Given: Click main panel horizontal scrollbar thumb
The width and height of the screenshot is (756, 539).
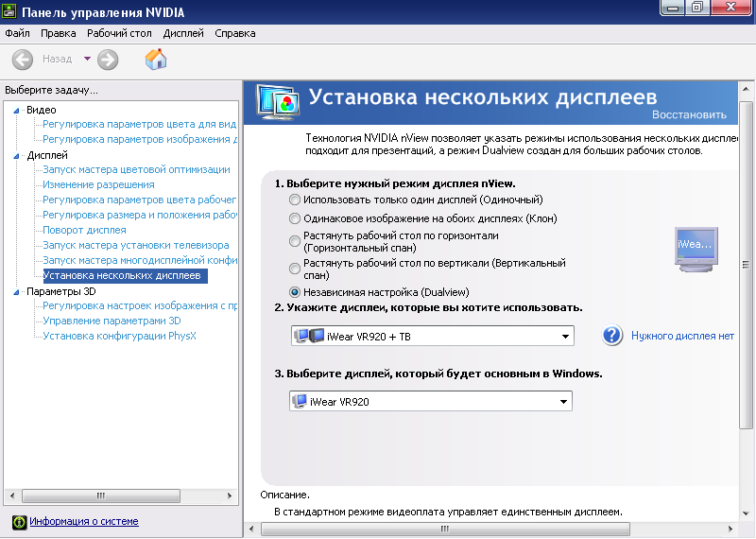Looking at the screenshot, I should click(445, 529).
